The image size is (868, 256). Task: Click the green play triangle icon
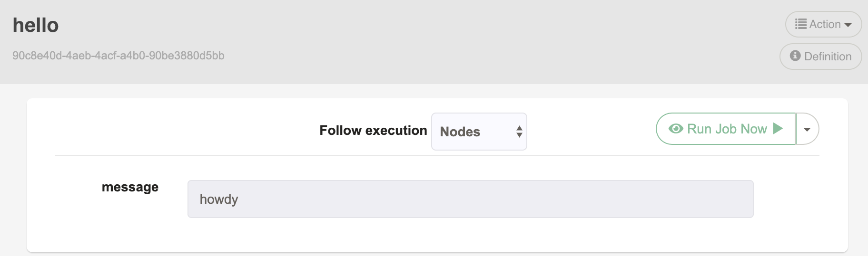click(778, 129)
